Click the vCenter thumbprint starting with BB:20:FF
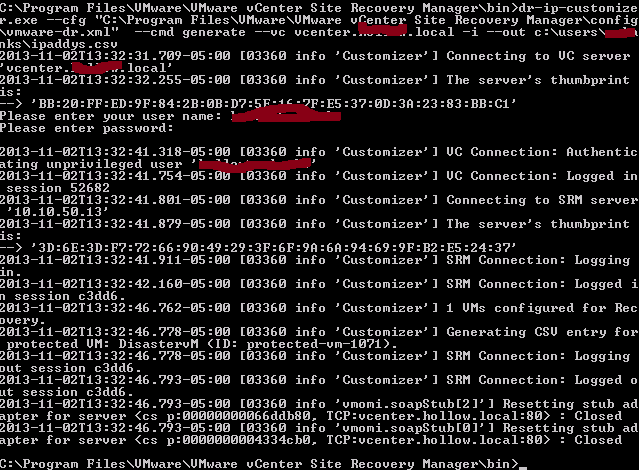The width and height of the screenshot is (639, 470). (273, 104)
